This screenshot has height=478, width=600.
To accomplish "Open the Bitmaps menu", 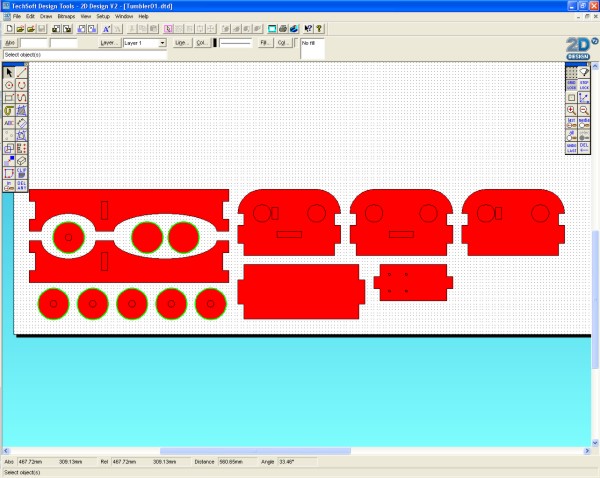I will [x=66, y=16].
